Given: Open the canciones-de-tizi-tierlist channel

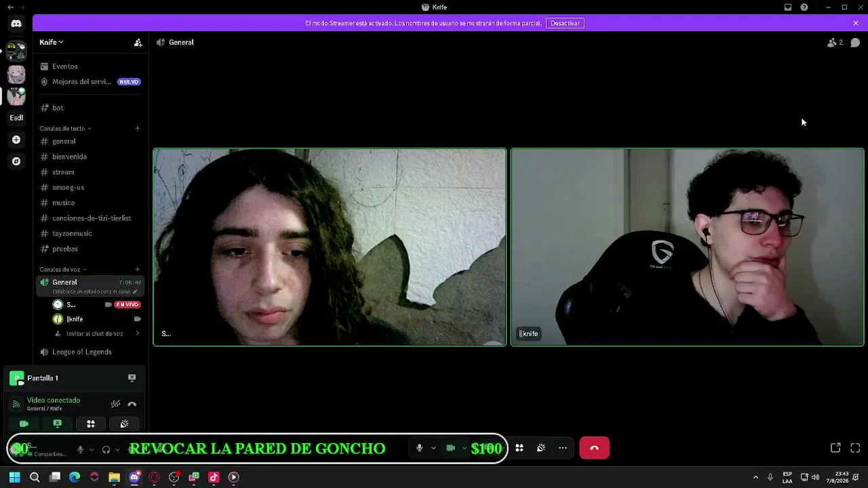Looking at the screenshot, I should [92, 218].
